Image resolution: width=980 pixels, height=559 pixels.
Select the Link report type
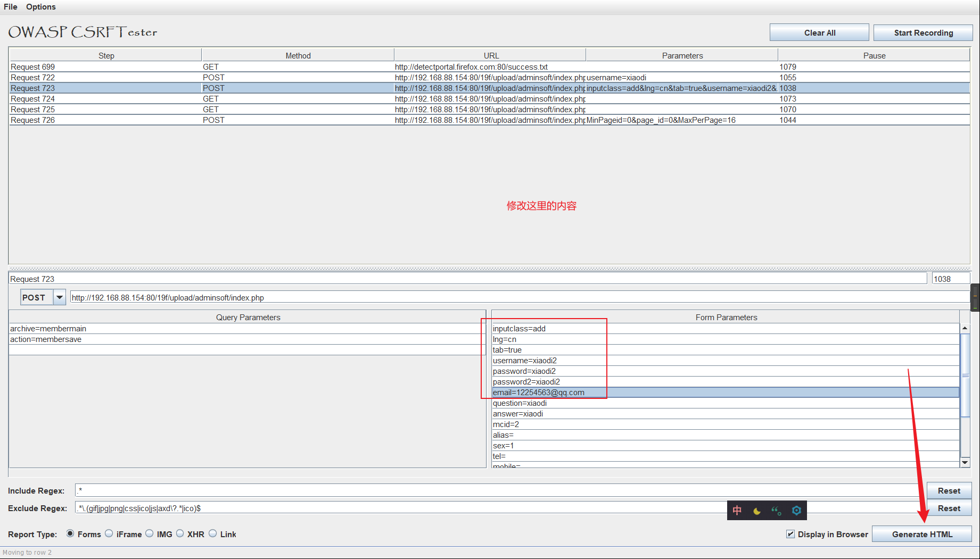[213, 533]
